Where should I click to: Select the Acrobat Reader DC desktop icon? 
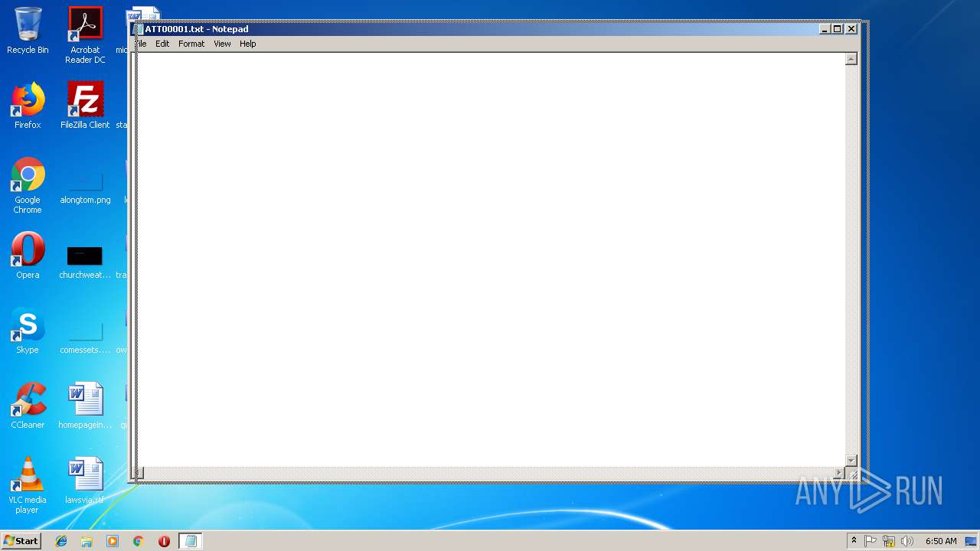click(x=85, y=35)
